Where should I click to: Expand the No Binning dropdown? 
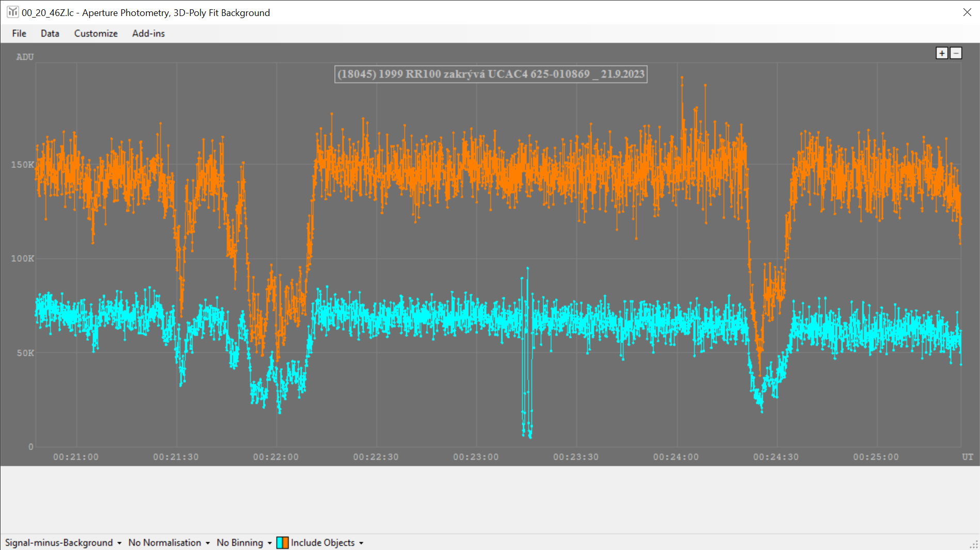pos(244,543)
